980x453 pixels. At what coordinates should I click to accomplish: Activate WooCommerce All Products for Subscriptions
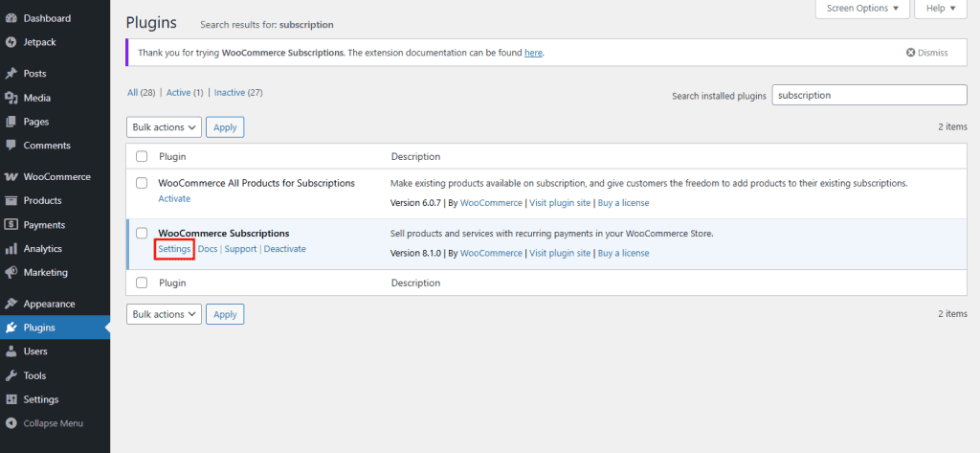pos(174,198)
